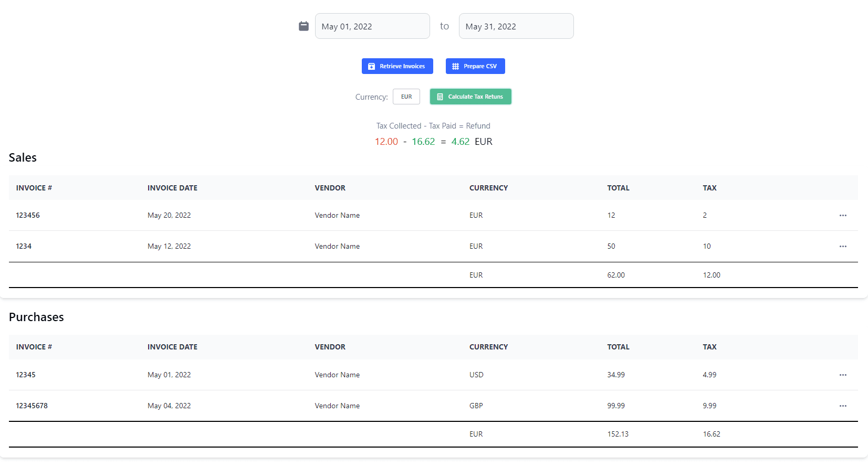Click the Tax Collected - Tax Paid = Refund formula
Viewport: 868px width, 467px height.
tap(433, 126)
